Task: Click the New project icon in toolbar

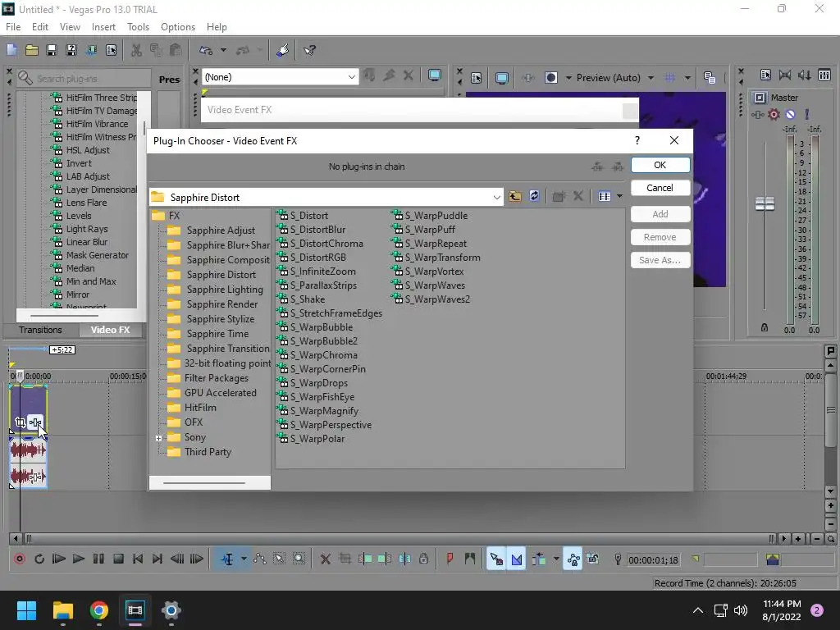Action: click(x=11, y=50)
